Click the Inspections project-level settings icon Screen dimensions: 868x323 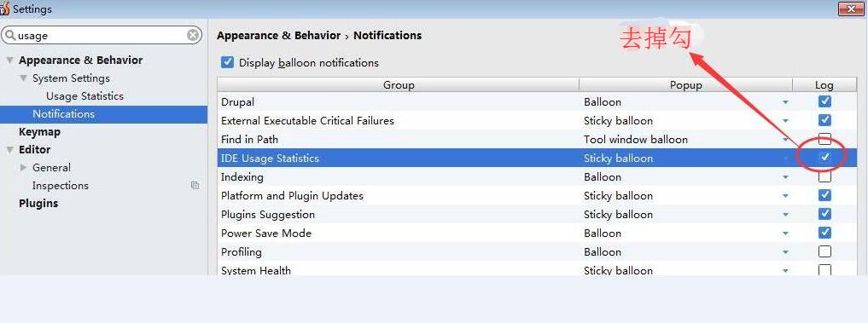195,186
